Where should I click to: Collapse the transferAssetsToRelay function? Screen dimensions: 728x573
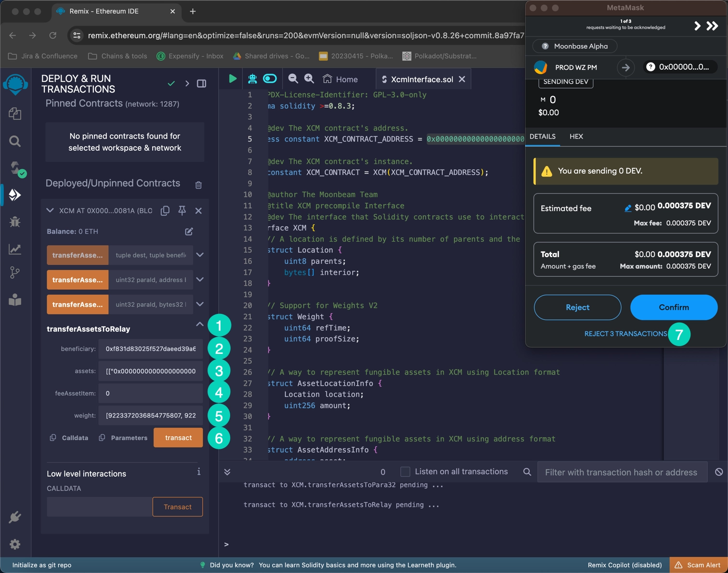(x=199, y=325)
